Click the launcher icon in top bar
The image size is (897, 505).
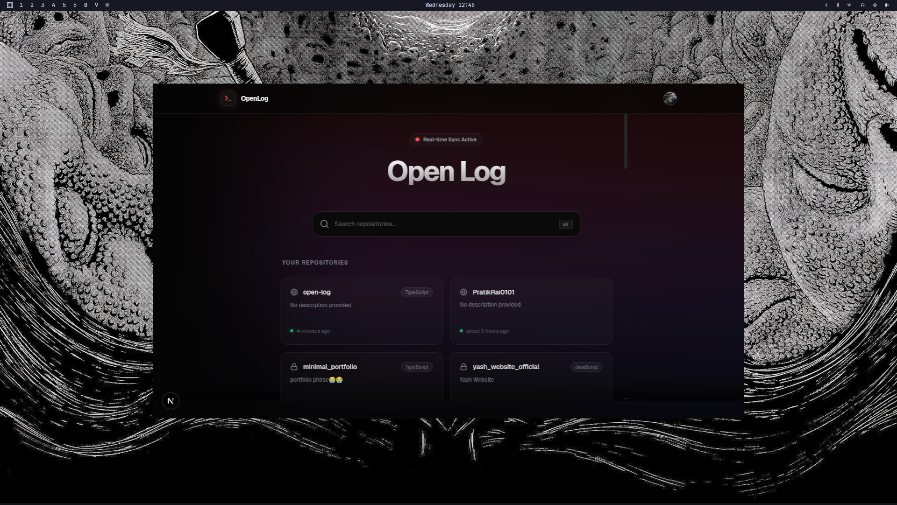click(x=9, y=5)
